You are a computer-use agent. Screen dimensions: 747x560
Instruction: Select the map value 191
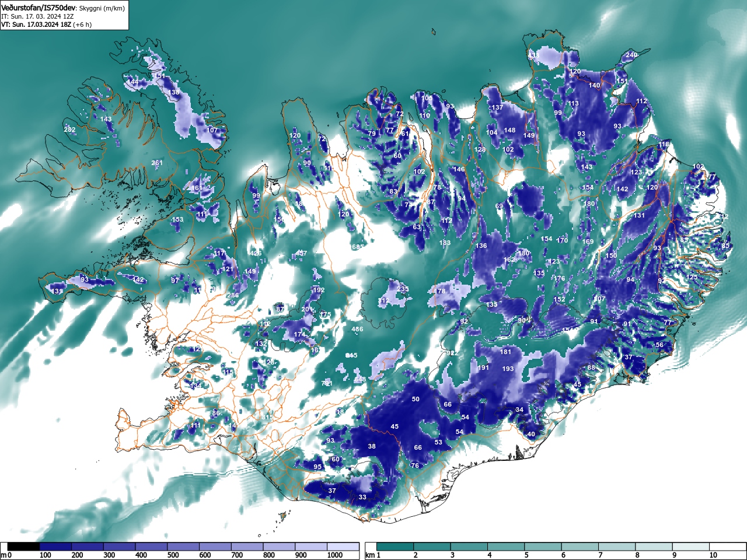[483, 368]
